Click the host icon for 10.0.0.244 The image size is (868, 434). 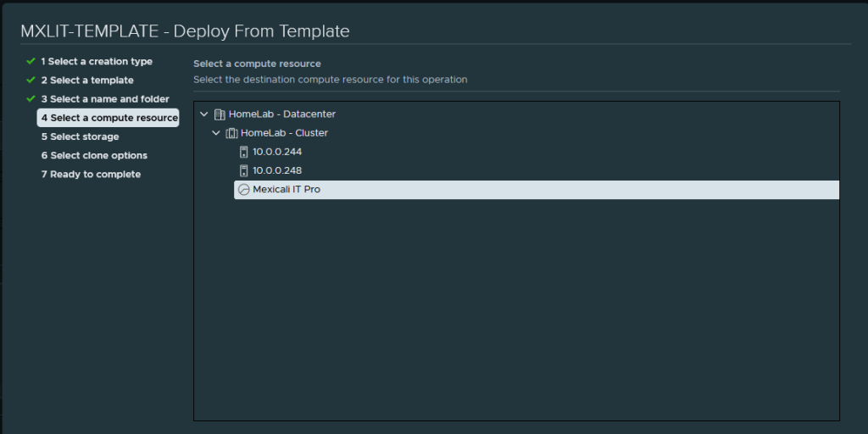coord(244,152)
